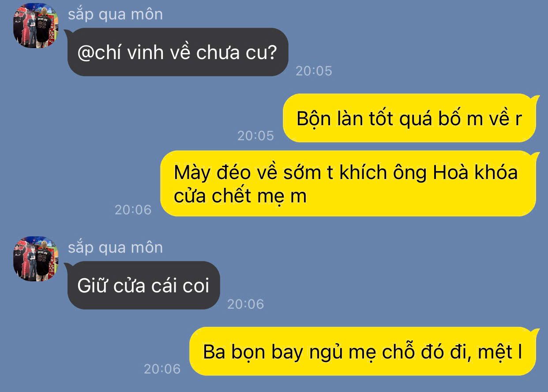Open the lower sắp qua môn avatar
The height and width of the screenshot is (392, 548).
[x=36, y=259]
